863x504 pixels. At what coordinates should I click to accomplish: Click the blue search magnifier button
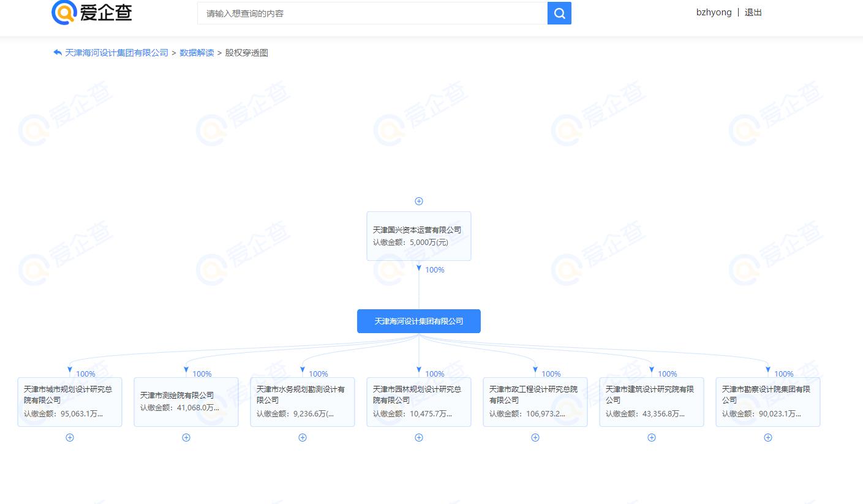559,13
